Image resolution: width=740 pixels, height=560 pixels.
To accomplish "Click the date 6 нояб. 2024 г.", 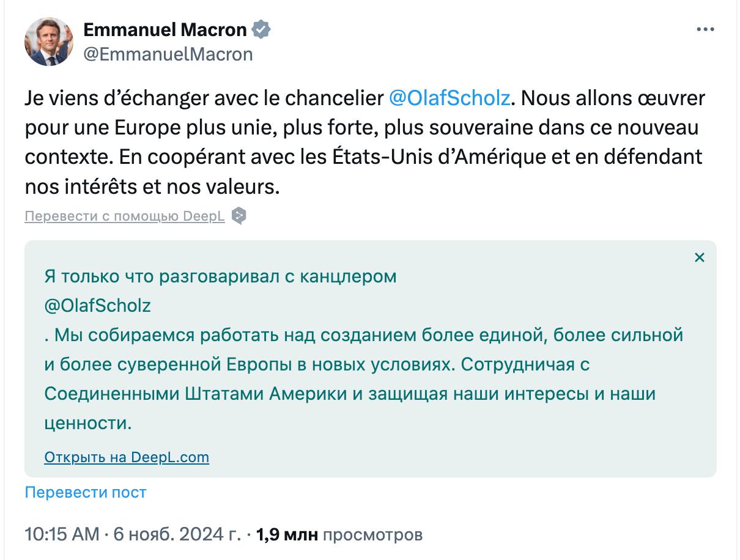I will [x=177, y=535].
